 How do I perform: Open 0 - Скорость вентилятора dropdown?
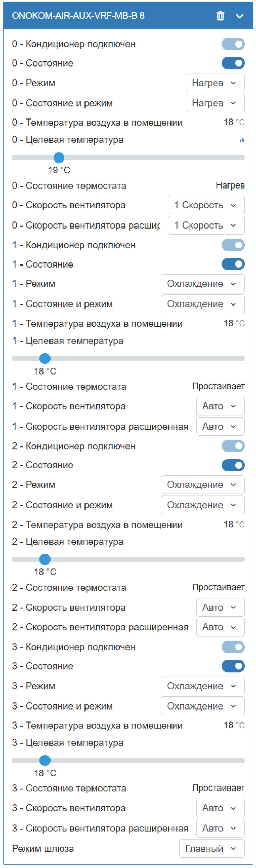(206, 205)
